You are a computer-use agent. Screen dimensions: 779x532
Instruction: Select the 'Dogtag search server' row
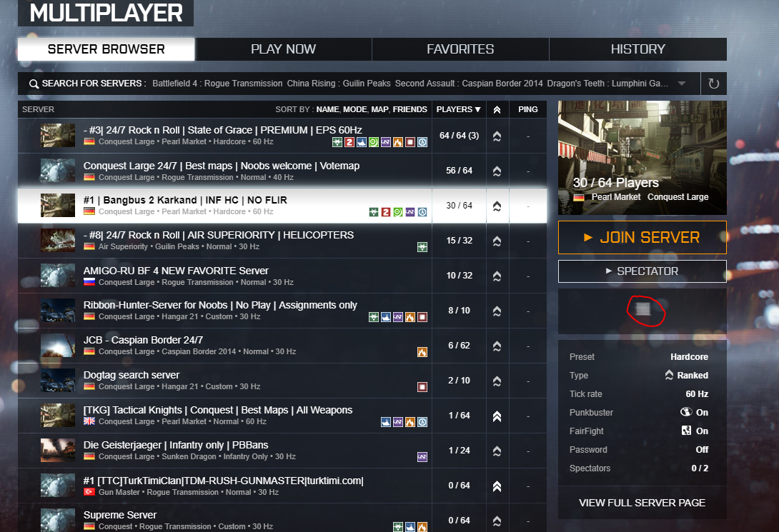pyautogui.click(x=282, y=380)
